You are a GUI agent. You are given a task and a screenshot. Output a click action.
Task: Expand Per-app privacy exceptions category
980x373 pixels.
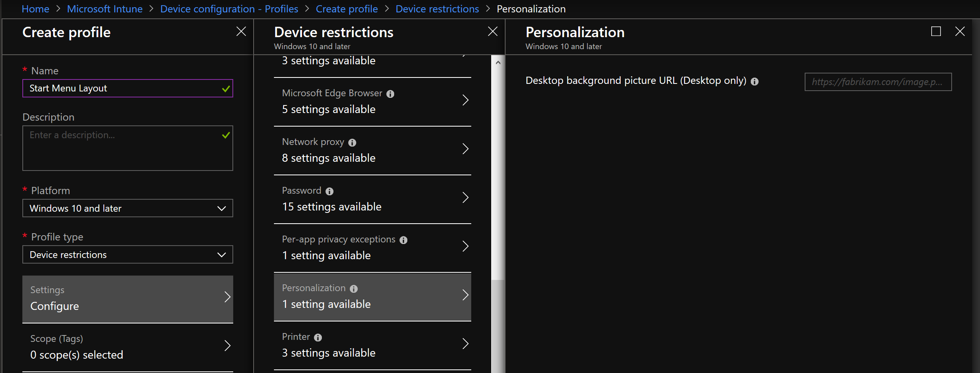372,248
